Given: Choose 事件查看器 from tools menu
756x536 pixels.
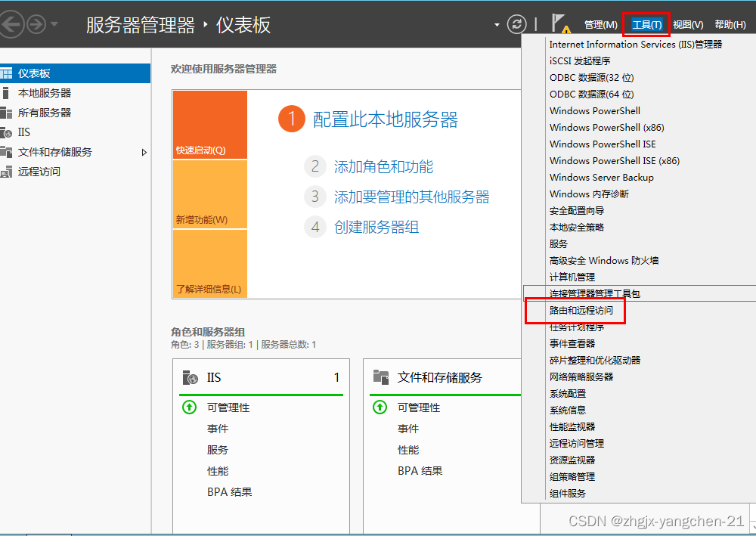Looking at the screenshot, I should pyautogui.click(x=572, y=344).
